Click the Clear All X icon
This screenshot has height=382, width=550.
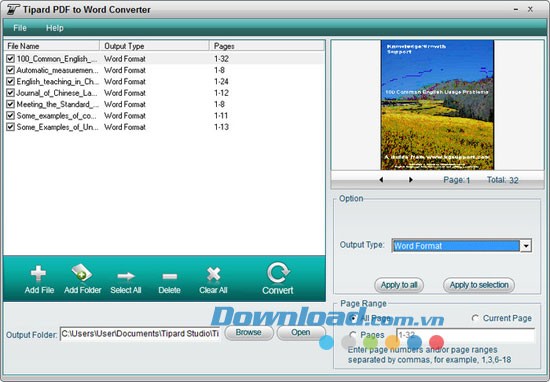coord(213,274)
